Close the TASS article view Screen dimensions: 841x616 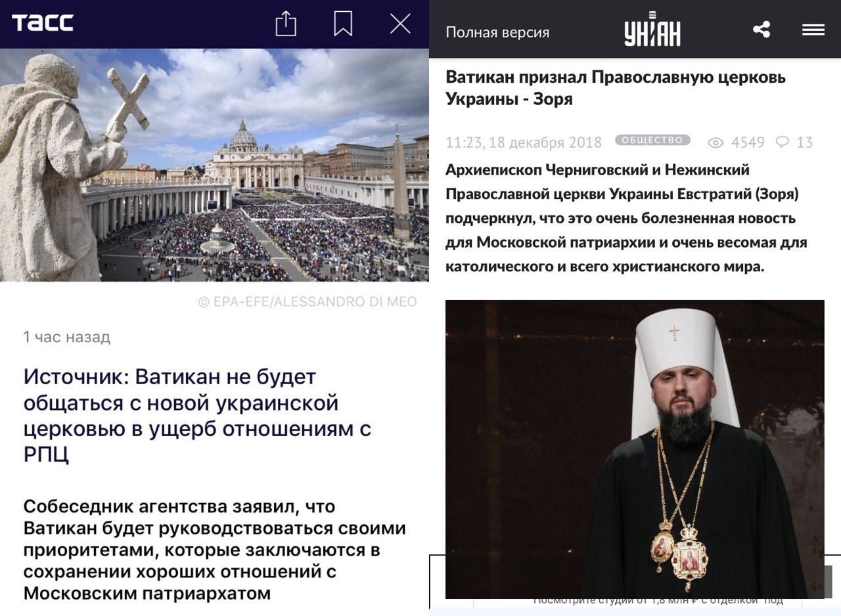[x=400, y=24]
